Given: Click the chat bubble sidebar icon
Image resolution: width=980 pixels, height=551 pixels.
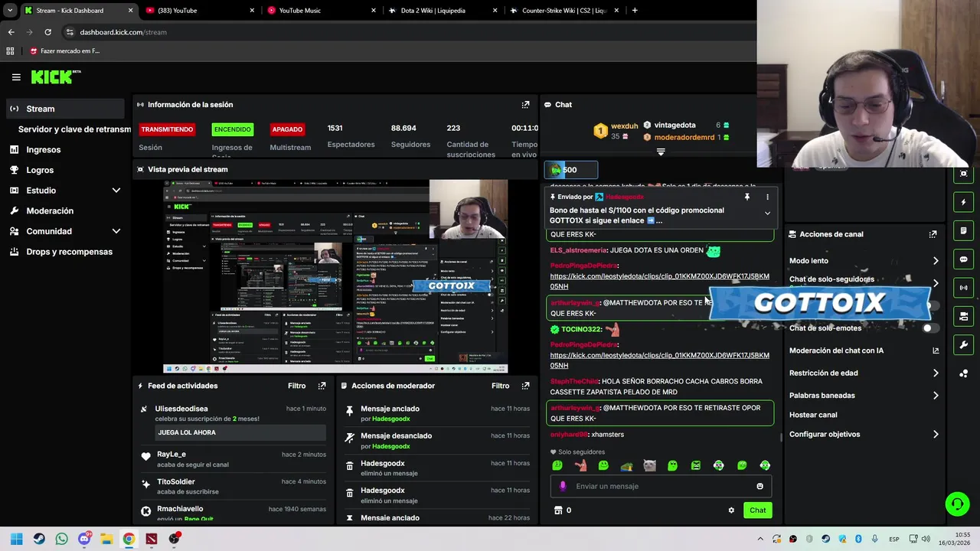Looking at the screenshot, I should pos(963,259).
